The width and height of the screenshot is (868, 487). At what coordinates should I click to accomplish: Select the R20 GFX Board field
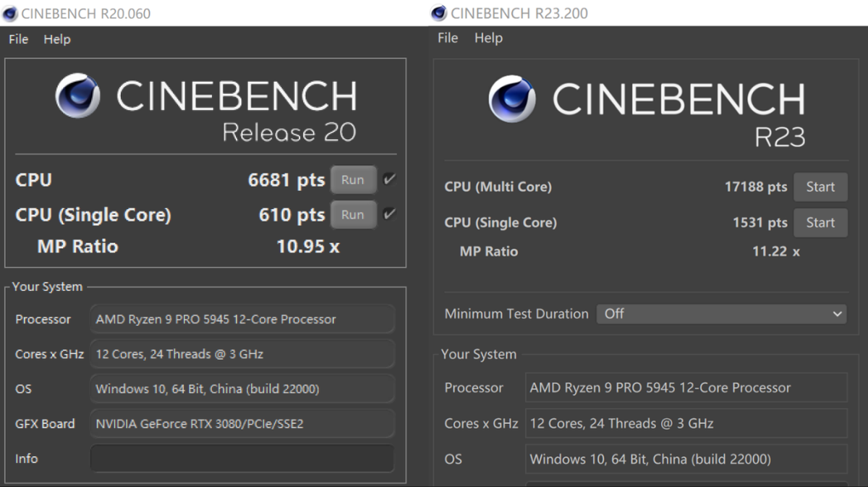(x=242, y=424)
